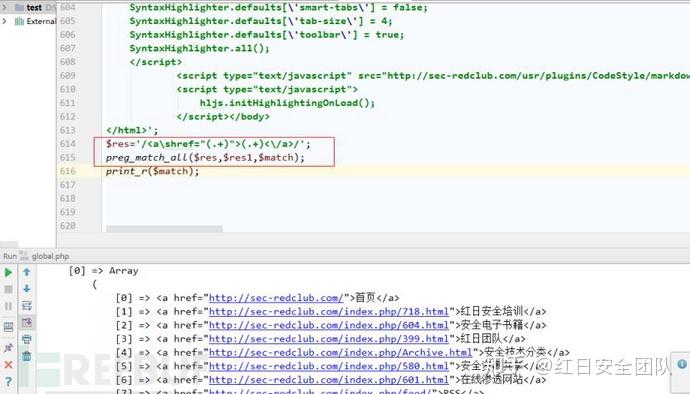Click the Print output printer icon
The image size is (690, 394).
26,339
